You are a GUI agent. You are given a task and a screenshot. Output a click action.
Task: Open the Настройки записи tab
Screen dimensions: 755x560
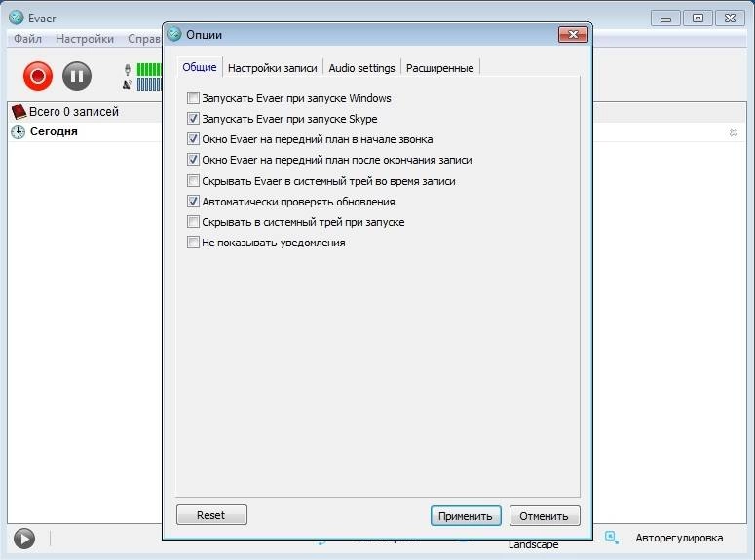pos(272,68)
